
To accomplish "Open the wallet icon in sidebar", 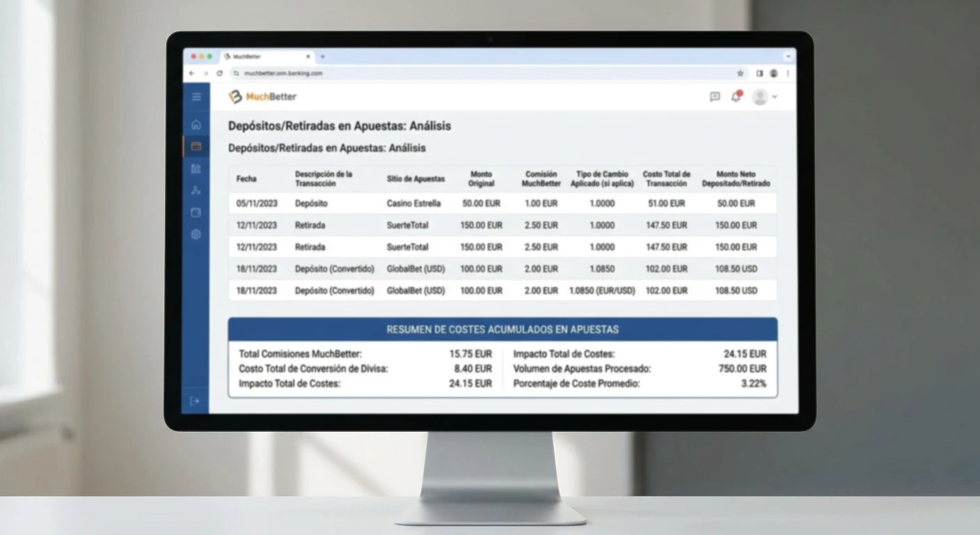I will click(196, 212).
